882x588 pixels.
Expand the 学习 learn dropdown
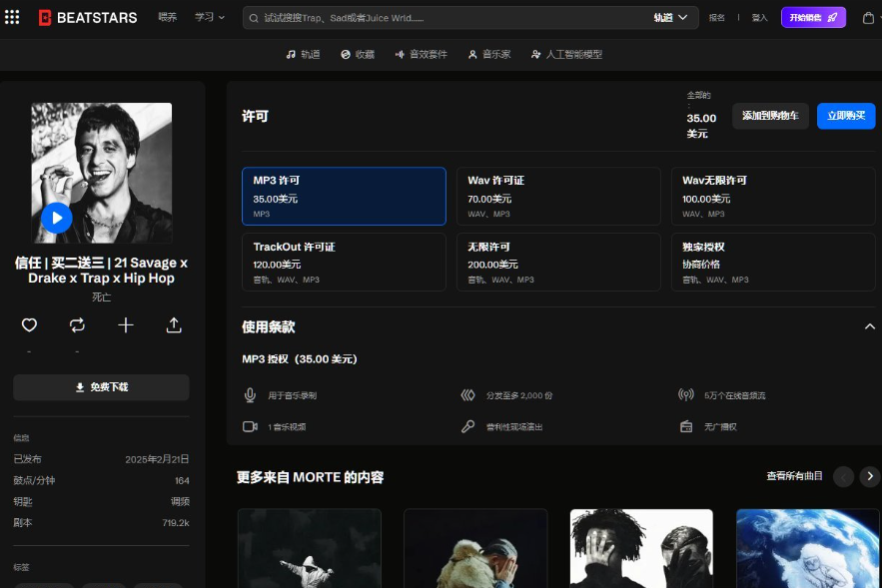point(210,17)
